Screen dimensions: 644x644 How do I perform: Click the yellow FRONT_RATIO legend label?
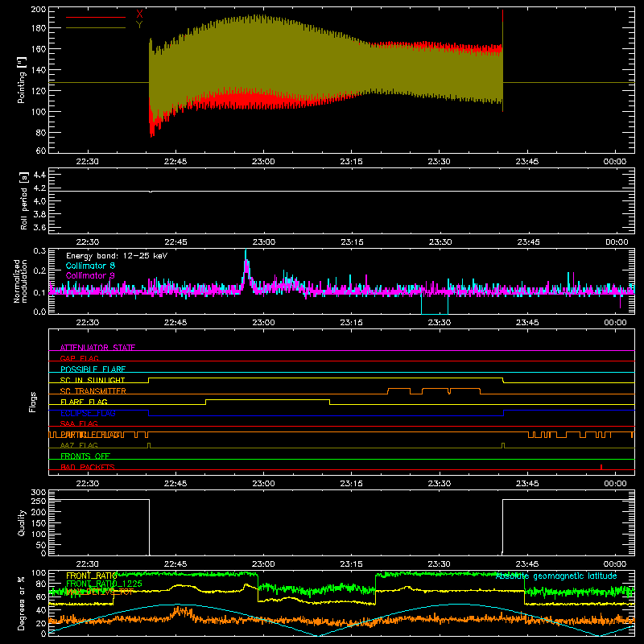92,576
